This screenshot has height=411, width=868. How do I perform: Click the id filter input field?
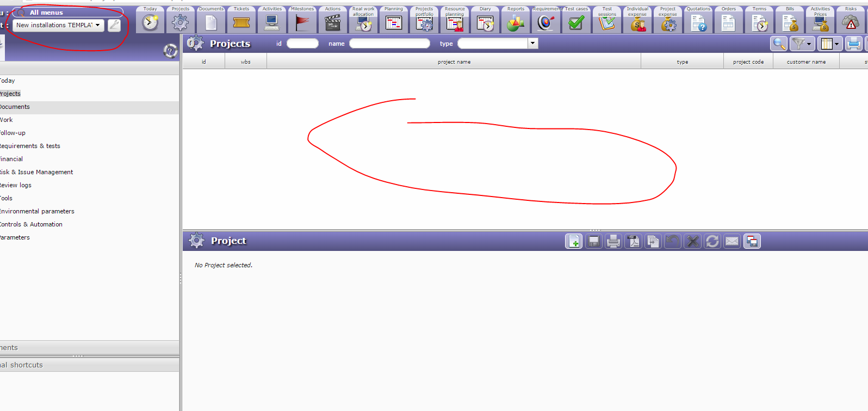(x=302, y=44)
